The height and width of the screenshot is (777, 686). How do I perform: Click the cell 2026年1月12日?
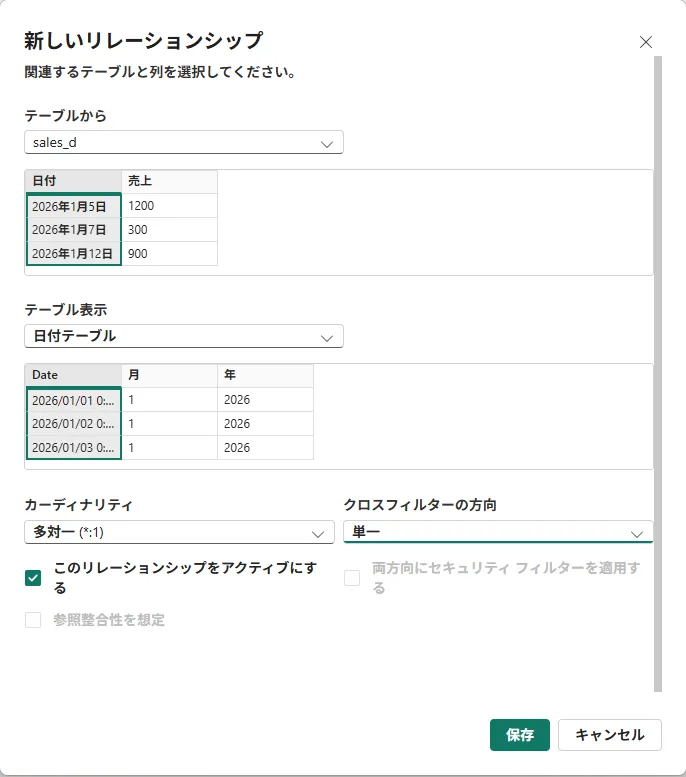click(x=73, y=254)
